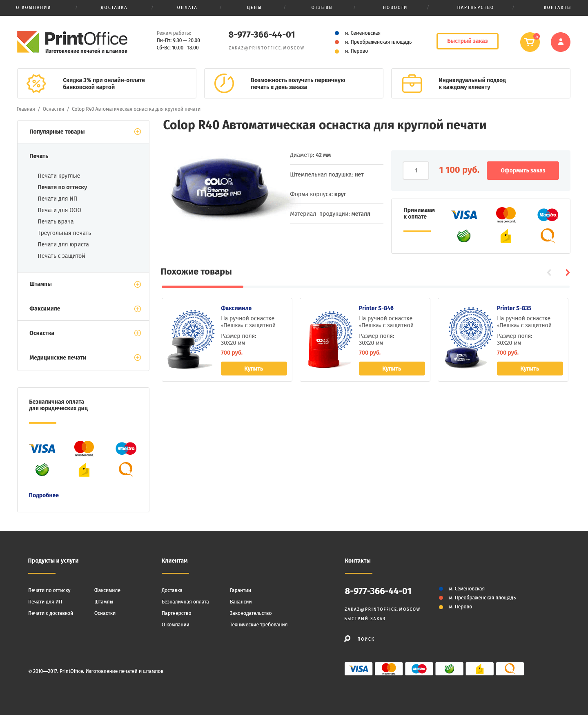Open the Доставка top menu item
The width and height of the screenshot is (588, 715).
point(114,8)
